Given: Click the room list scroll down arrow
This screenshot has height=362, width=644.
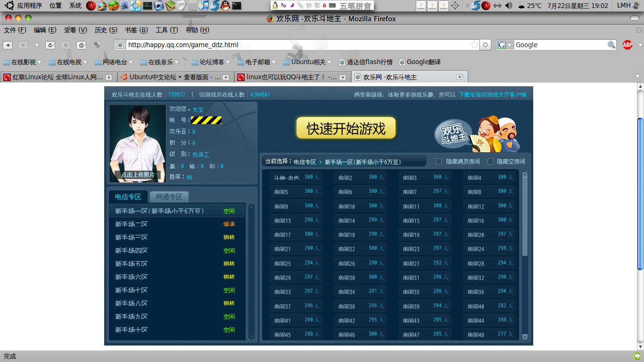Looking at the screenshot, I should 525,337.
